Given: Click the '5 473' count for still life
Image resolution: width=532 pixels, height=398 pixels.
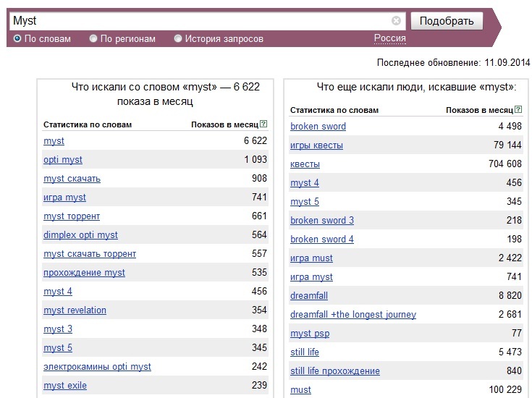Looking at the screenshot, I should (x=510, y=352).
